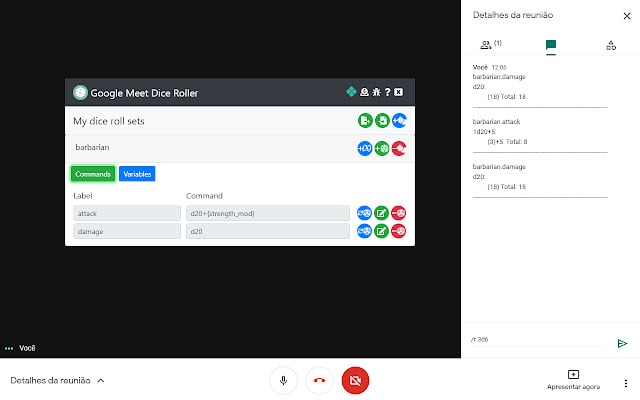Screen dimensions: 640x400
Task: Edit the damage command
Action: click(x=381, y=231)
